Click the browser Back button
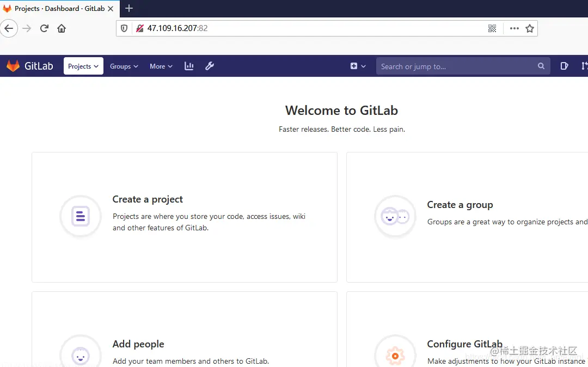Image resolution: width=588 pixels, height=367 pixels. 9,28
